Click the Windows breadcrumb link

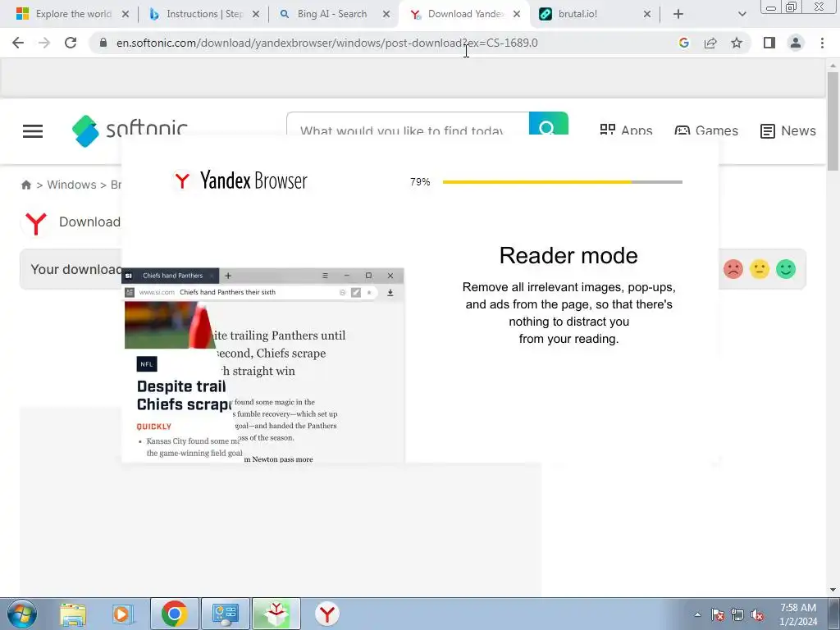(72, 185)
